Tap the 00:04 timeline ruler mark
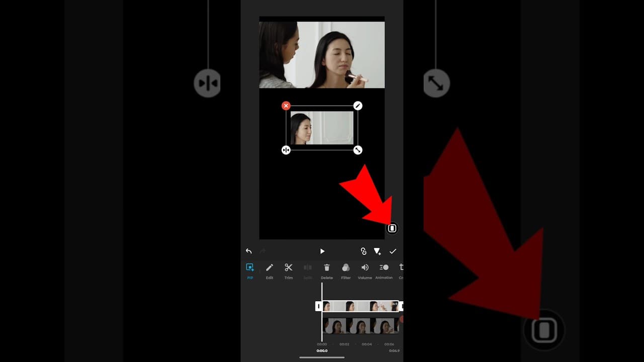Image resolution: width=644 pixels, height=362 pixels. (x=367, y=344)
